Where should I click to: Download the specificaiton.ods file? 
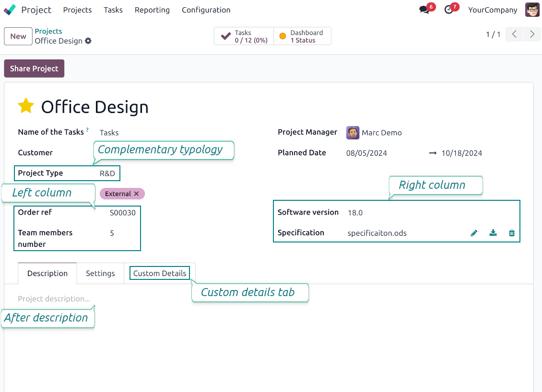493,233
